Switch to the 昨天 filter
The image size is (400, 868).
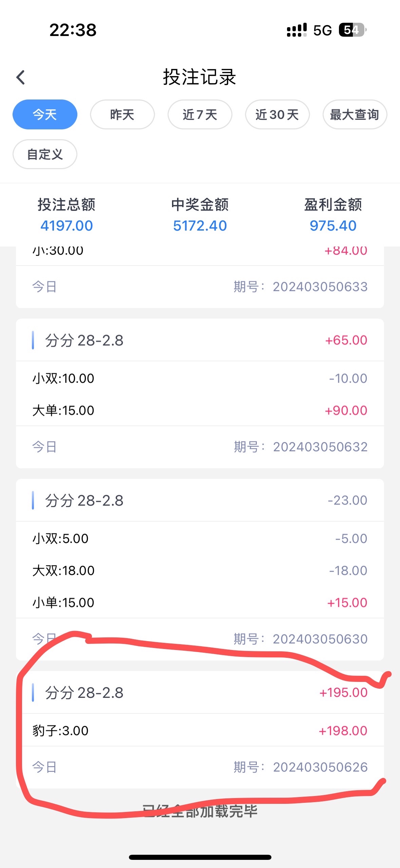click(122, 114)
